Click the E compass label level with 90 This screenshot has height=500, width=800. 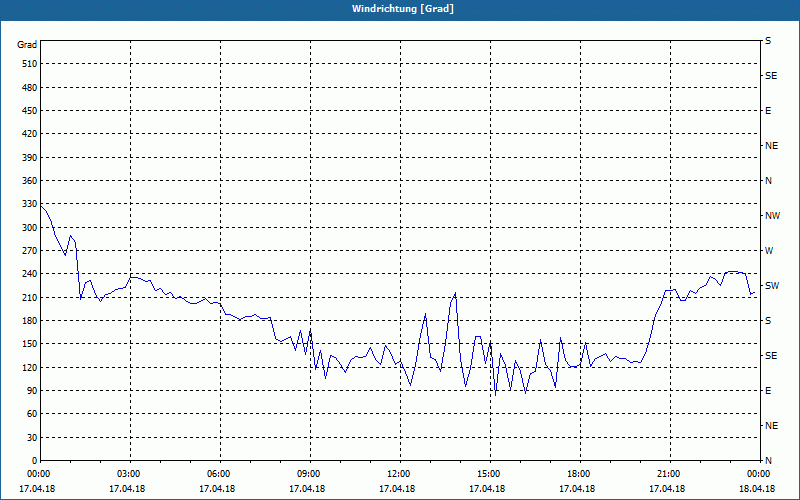(x=768, y=391)
